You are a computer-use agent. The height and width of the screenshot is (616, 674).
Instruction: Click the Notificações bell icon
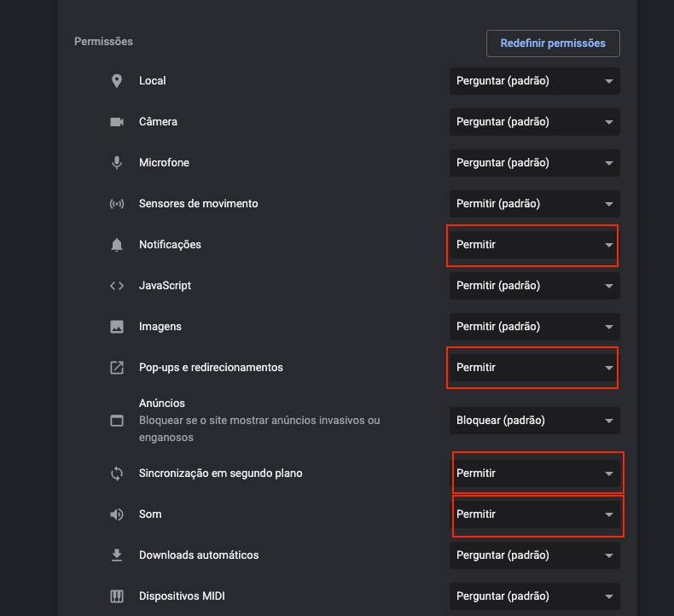pos(117,245)
